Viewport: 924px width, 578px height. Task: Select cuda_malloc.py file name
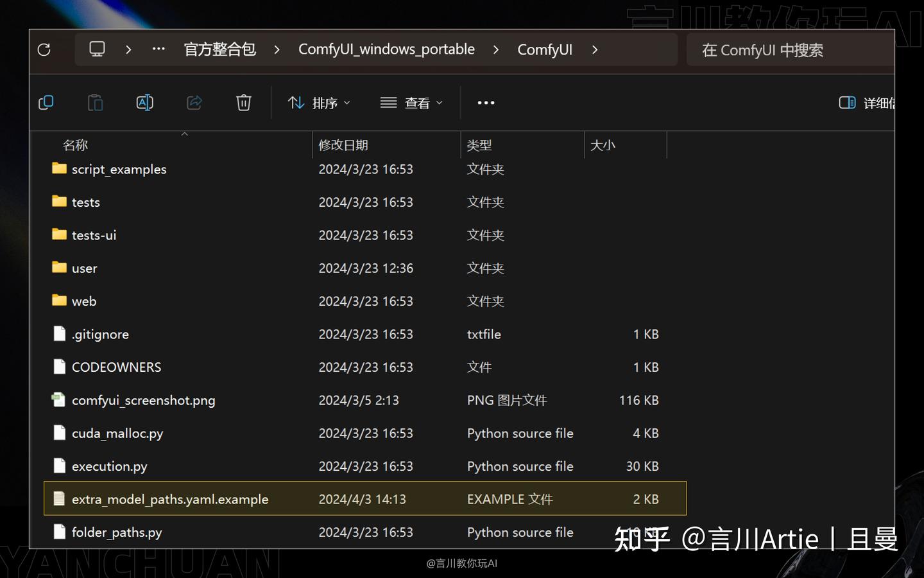tap(117, 433)
